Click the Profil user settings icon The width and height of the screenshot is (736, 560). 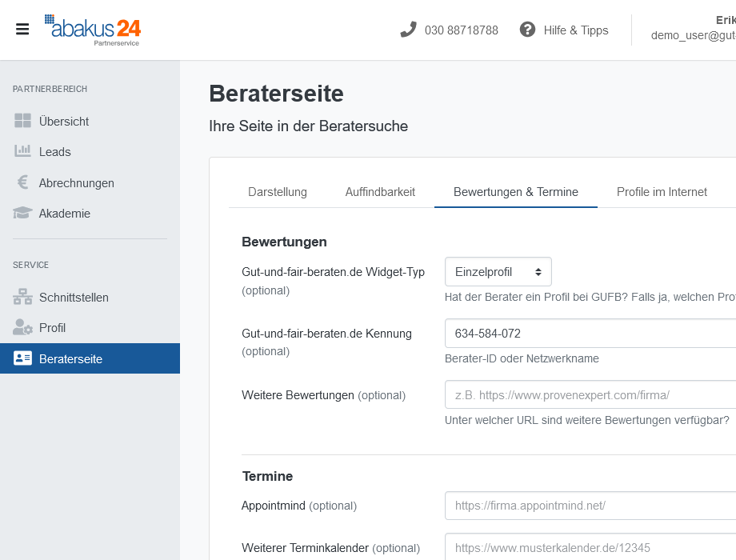[22, 327]
